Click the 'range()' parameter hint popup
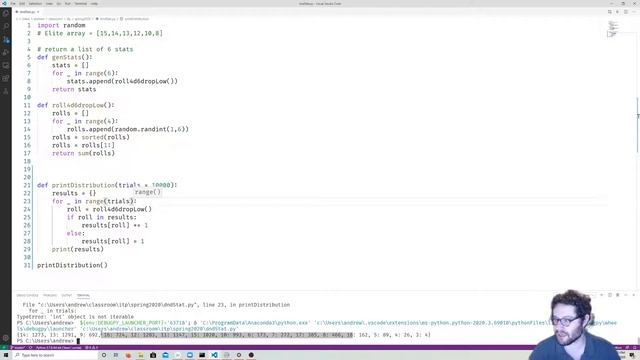This screenshot has width=640, height=360. 147,192
